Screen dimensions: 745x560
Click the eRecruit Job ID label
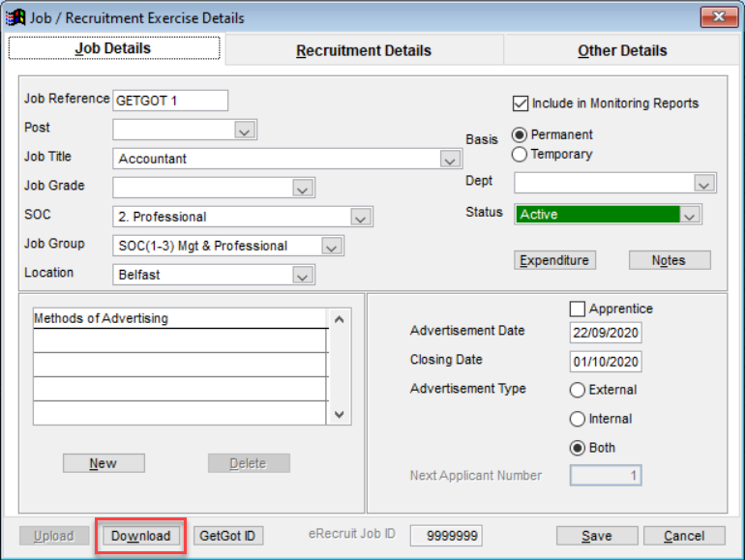click(351, 534)
